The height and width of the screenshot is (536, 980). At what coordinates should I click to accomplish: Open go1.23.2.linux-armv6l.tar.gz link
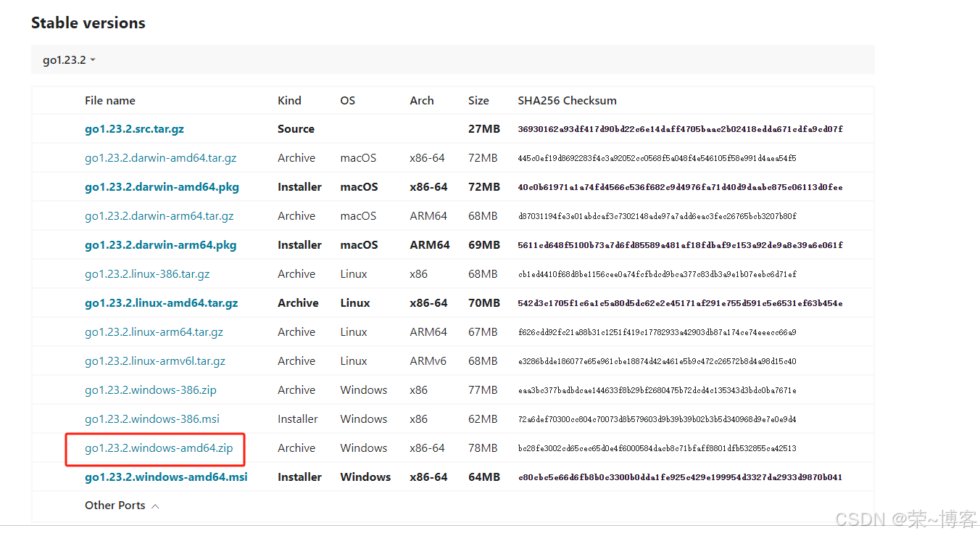point(155,361)
